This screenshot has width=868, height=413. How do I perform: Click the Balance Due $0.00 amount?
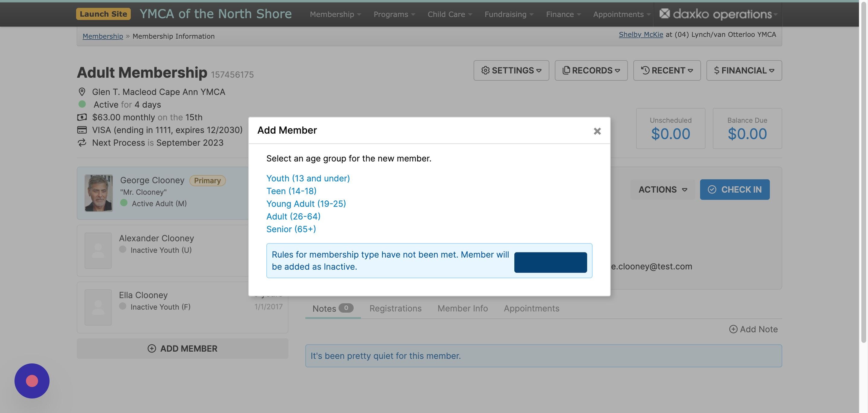(747, 134)
